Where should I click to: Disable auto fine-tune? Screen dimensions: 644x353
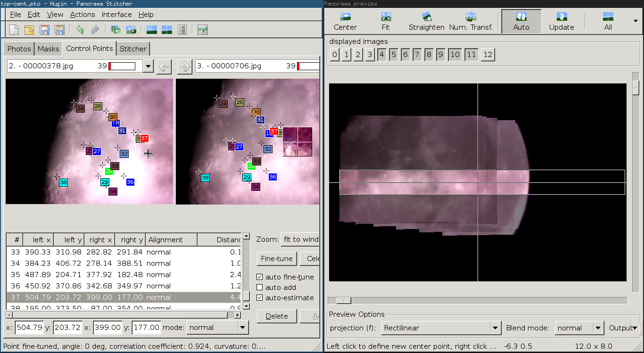click(259, 277)
